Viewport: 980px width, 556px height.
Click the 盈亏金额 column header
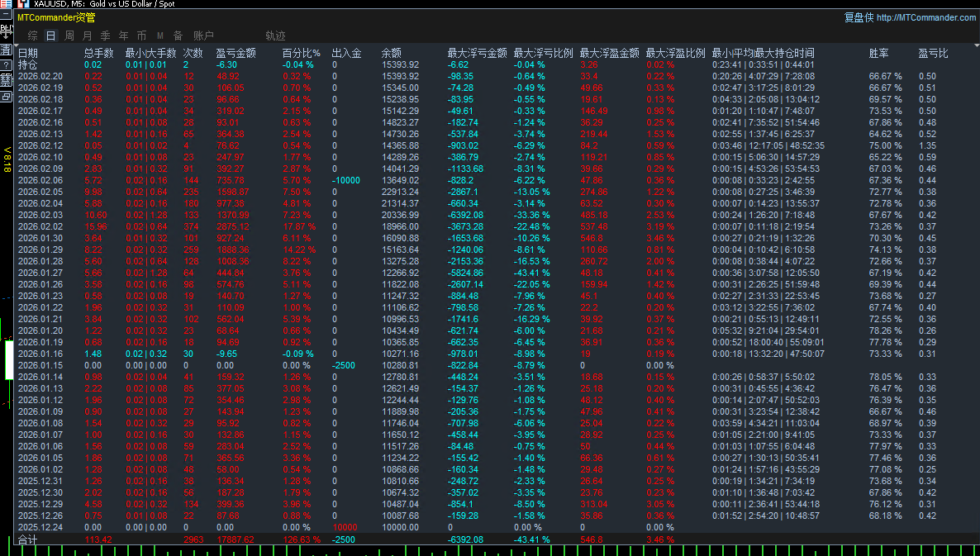(235, 53)
